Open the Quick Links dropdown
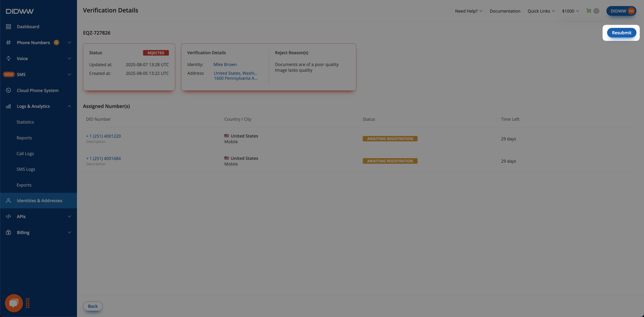The image size is (644, 317). (541, 11)
